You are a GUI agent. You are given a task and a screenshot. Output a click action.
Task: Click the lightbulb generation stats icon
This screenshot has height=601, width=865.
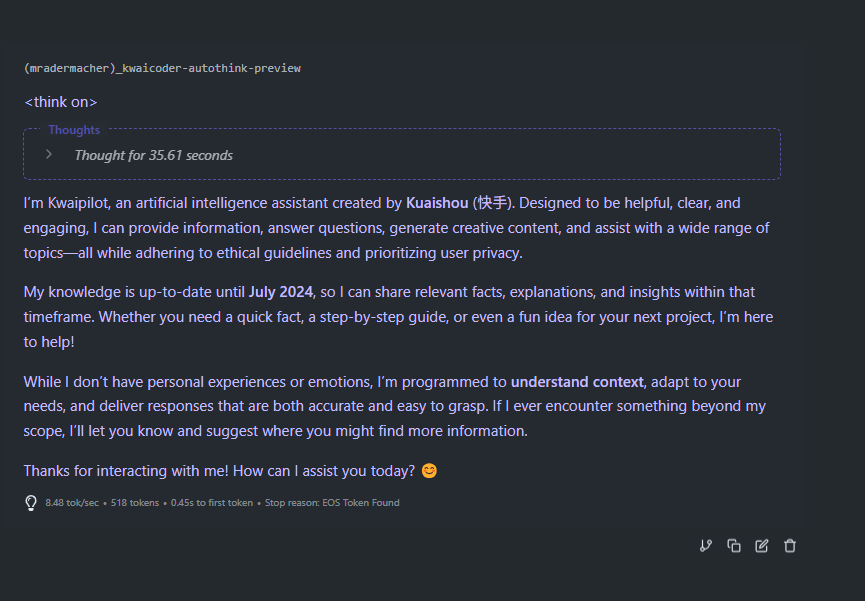[31, 503]
